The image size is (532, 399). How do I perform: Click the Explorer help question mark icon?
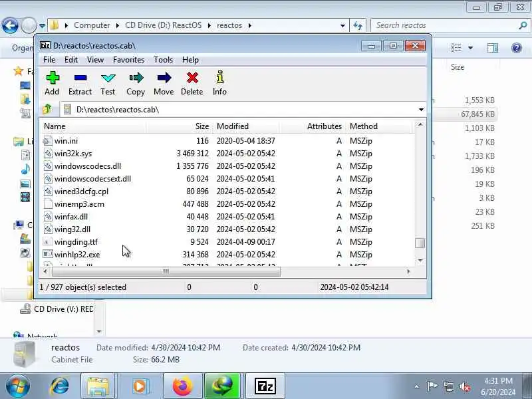517,48
